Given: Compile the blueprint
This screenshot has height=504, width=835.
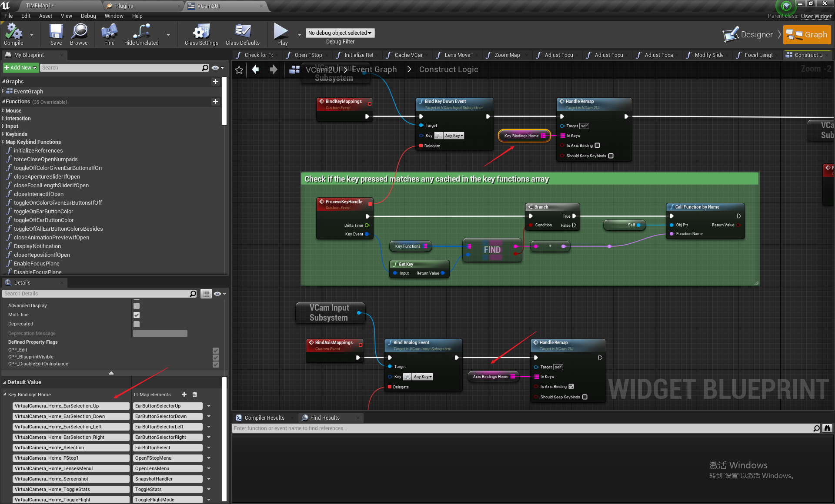Looking at the screenshot, I should [x=13, y=34].
